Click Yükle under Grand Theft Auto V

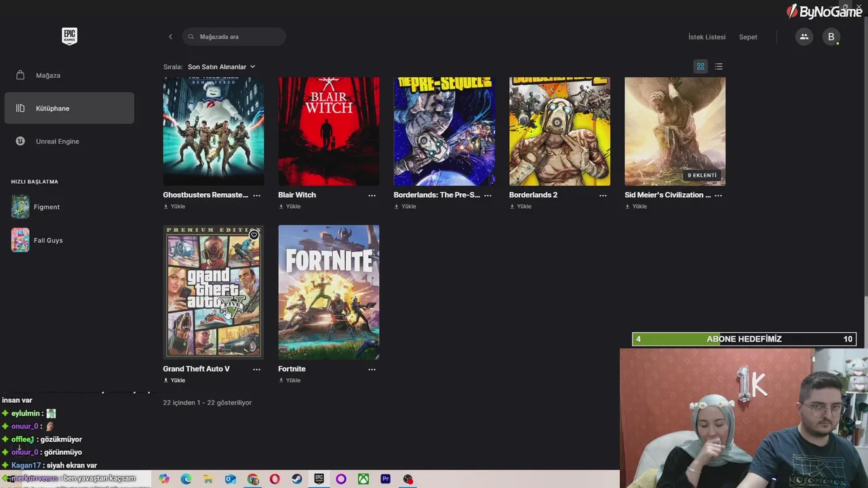click(175, 381)
